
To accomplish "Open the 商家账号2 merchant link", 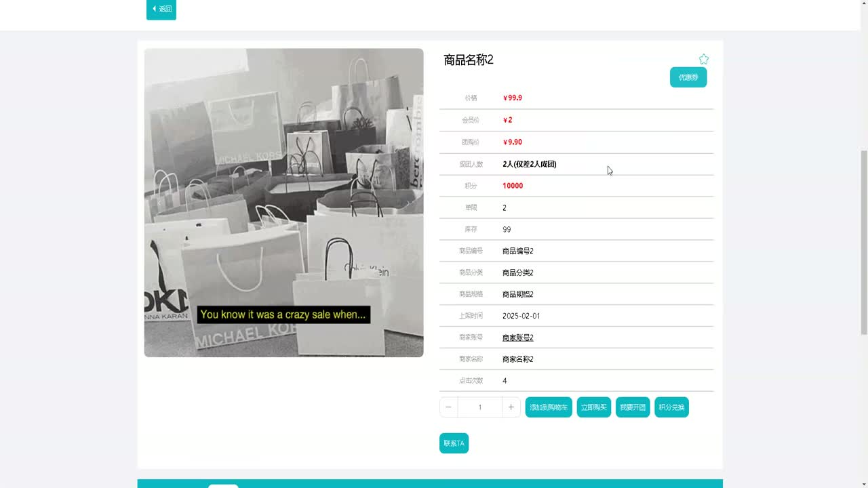I will pos(518,338).
